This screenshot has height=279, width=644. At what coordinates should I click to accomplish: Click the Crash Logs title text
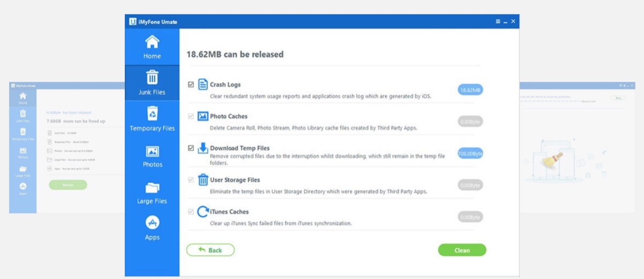point(225,85)
